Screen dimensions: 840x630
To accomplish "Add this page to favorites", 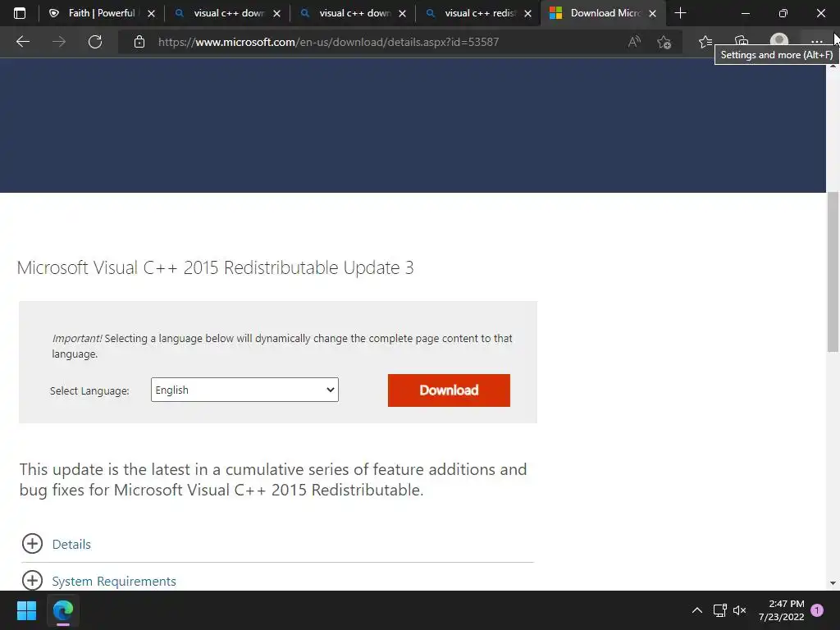I will (664, 42).
